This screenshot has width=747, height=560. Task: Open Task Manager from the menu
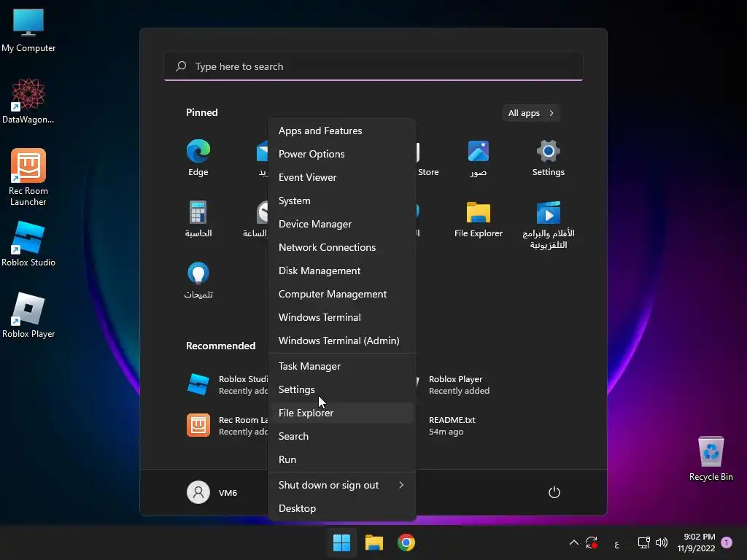point(341,366)
